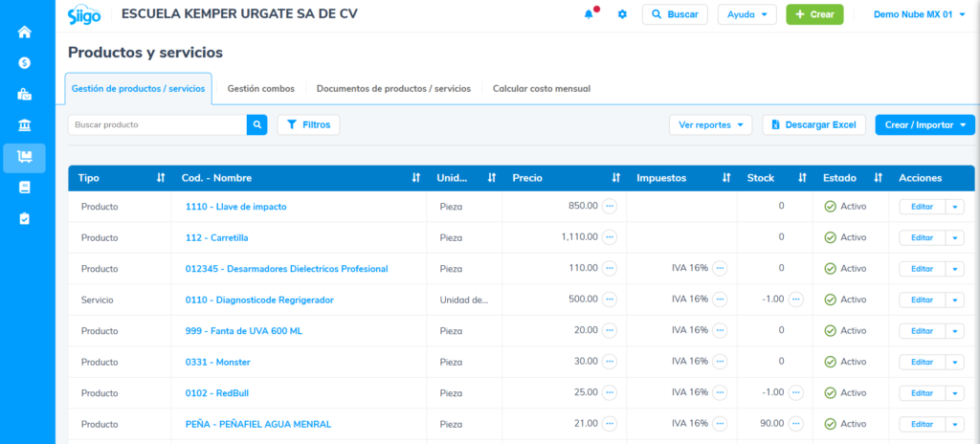Show tax details for Monster row

click(720, 362)
